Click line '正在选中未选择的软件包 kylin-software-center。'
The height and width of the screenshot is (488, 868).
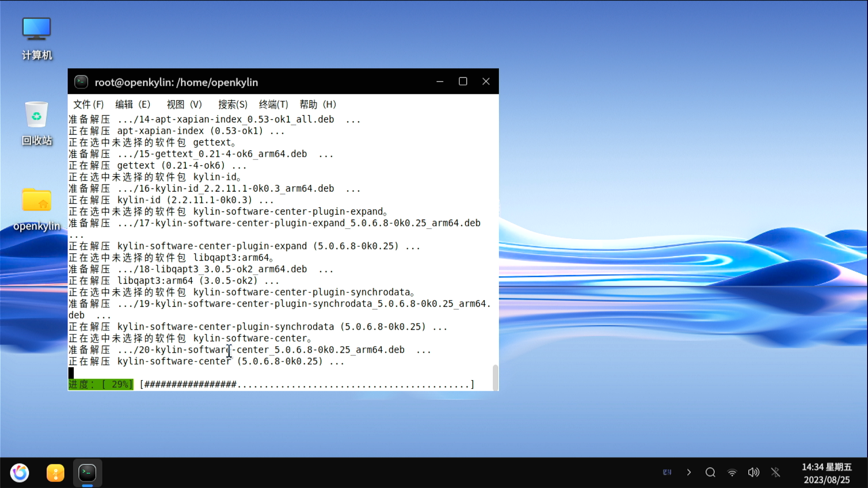190,338
